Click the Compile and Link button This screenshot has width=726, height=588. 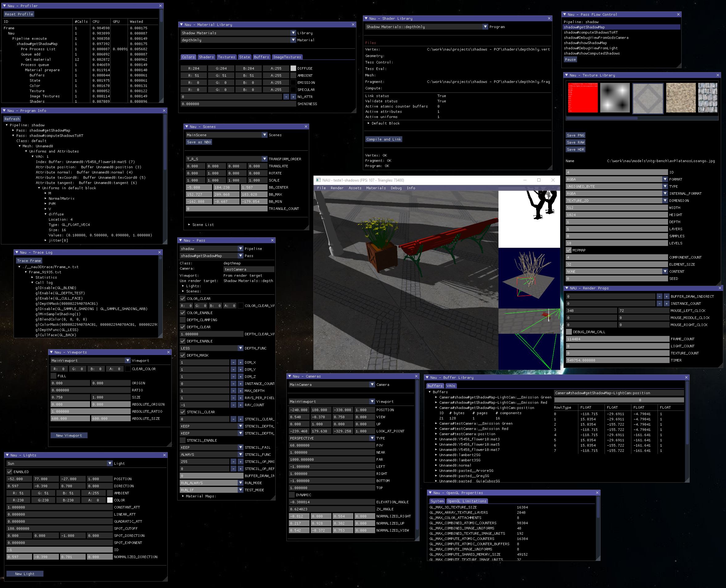[x=384, y=139]
